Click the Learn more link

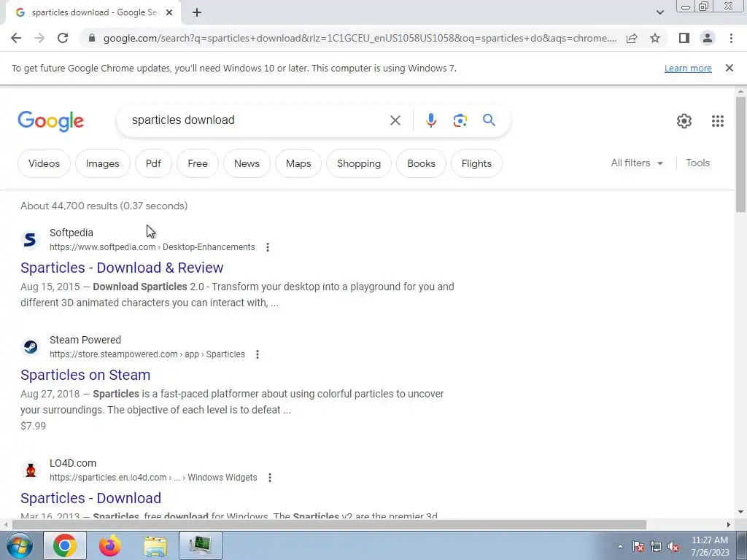(x=688, y=68)
